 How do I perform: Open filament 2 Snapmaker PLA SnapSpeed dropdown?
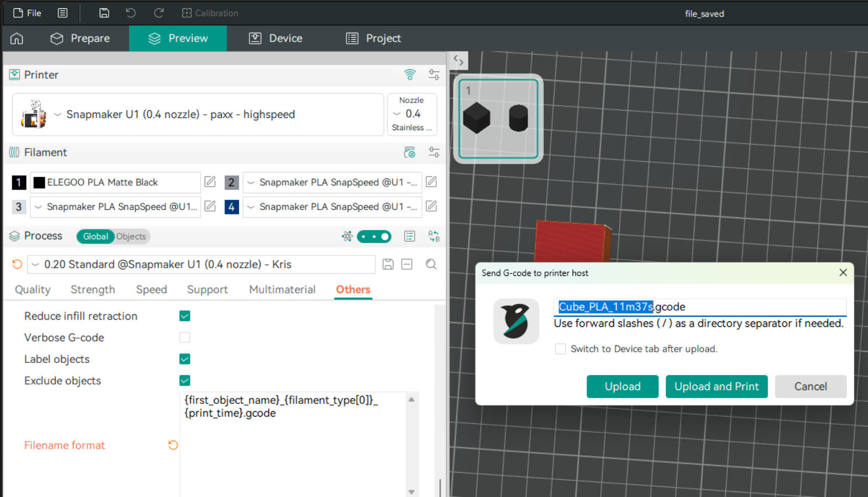[x=332, y=182]
